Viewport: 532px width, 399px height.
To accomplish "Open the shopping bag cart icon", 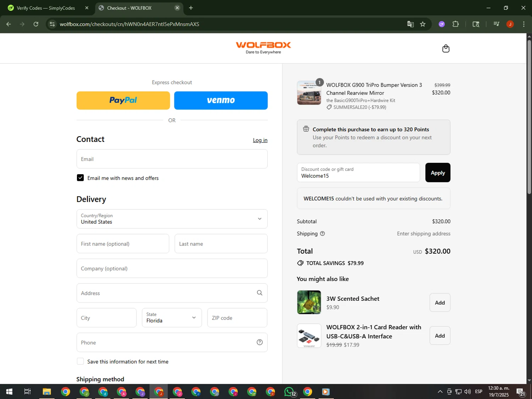I will click(x=446, y=49).
